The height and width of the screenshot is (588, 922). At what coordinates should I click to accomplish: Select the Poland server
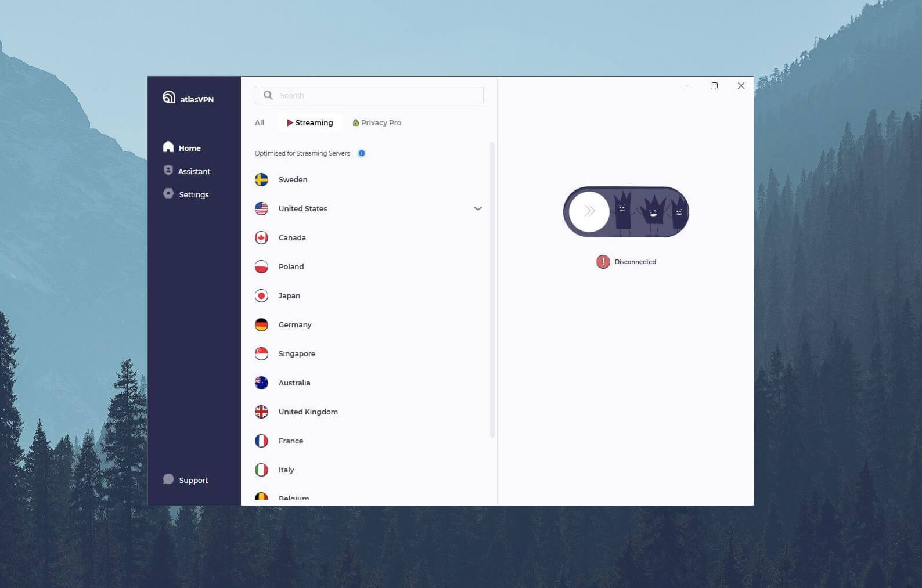[369, 266]
